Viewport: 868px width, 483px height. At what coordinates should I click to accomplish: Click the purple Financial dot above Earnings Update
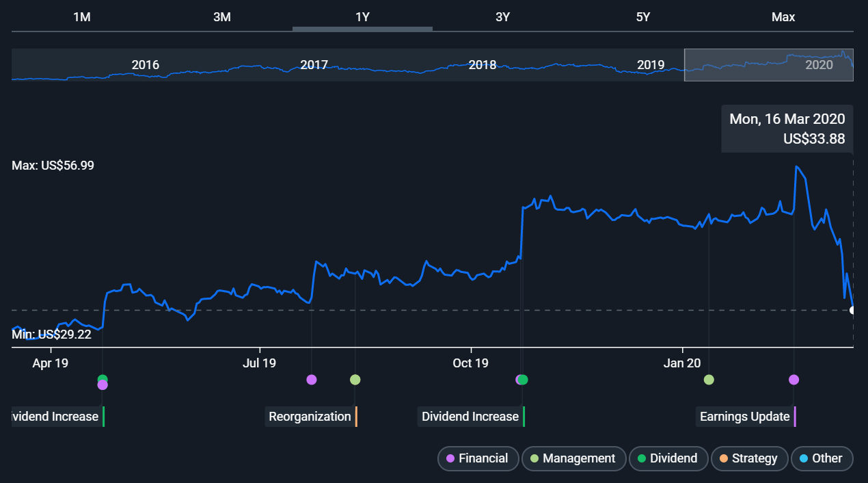[x=794, y=380]
